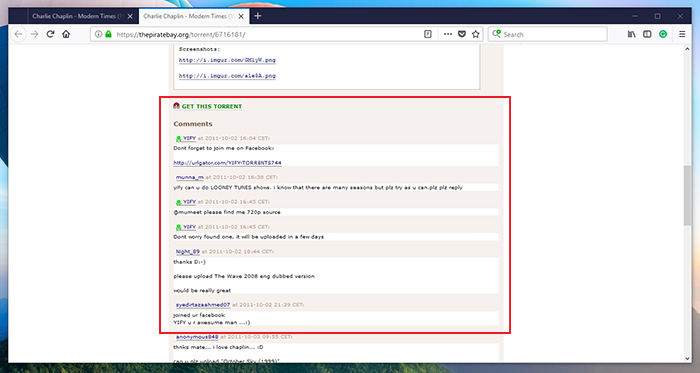This screenshot has width=700, height=373.
Task: Save page to Pocket icon
Action: pos(462,34)
